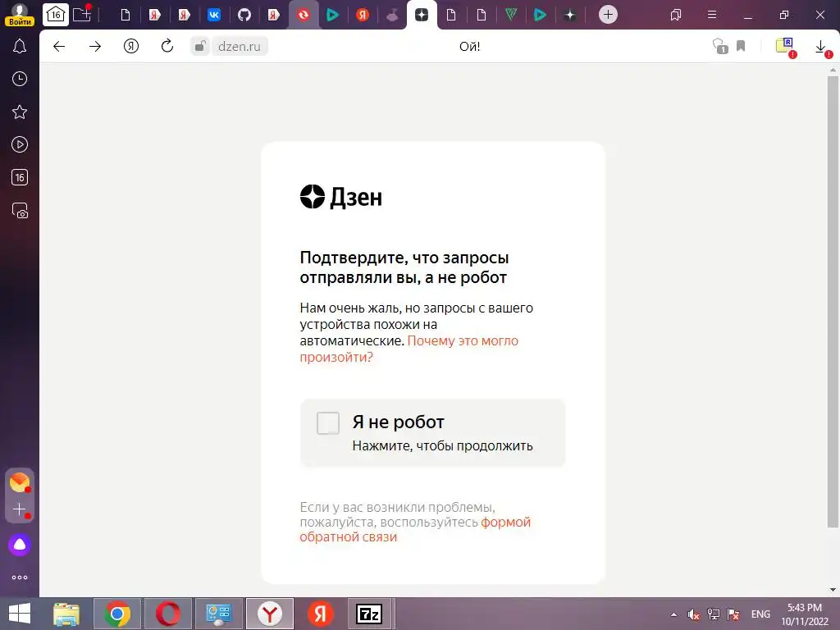This screenshot has width=840, height=630.
Task: Switch to the Vuetify green V tab
Action: (510, 15)
